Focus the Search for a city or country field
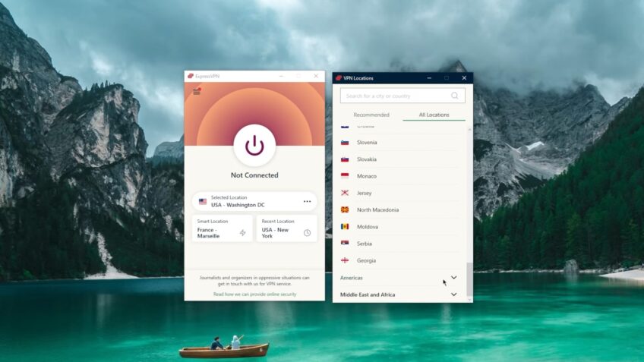Image resolution: width=644 pixels, height=362 pixels. [x=402, y=96]
